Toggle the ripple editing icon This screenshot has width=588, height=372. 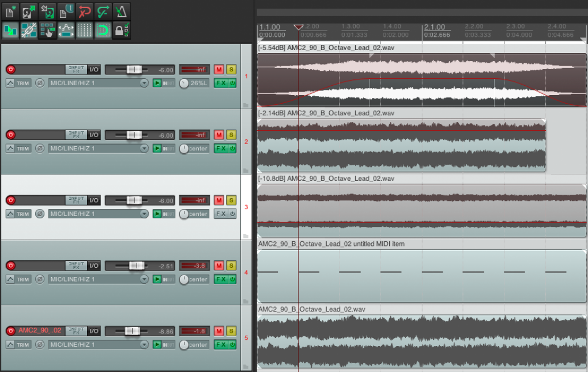pos(47,31)
